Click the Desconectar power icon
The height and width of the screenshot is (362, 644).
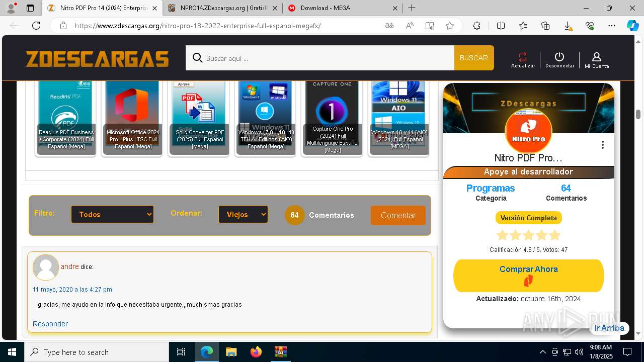pos(559,57)
